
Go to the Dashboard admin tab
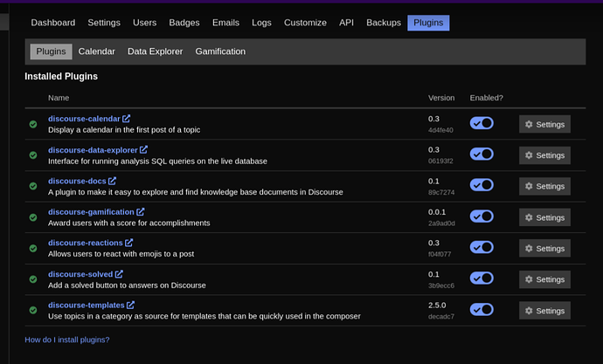click(x=53, y=23)
